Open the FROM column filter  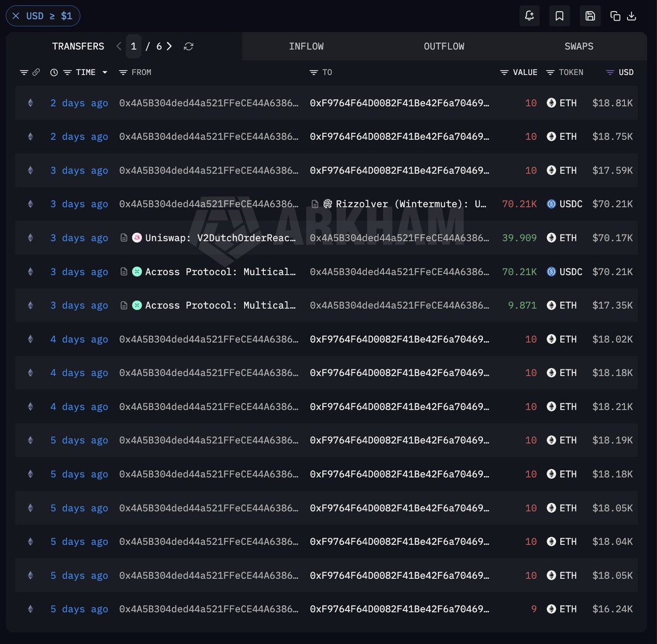click(123, 72)
